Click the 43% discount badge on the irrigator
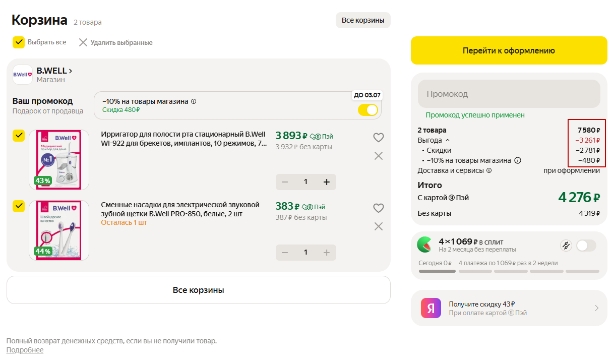 pos(42,180)
